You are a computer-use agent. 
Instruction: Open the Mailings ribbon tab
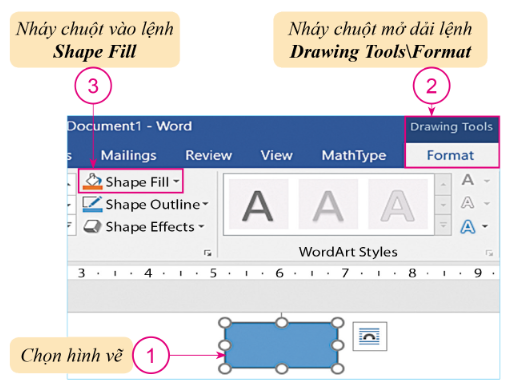(128, 155)
